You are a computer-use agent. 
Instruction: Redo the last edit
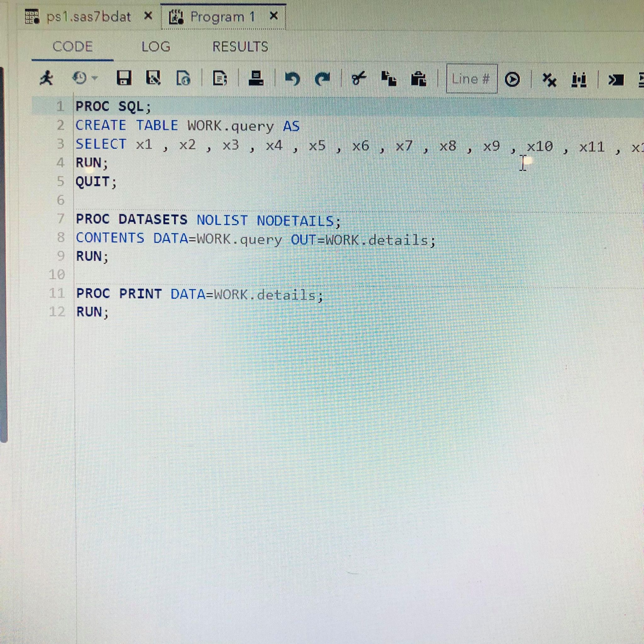322,79
